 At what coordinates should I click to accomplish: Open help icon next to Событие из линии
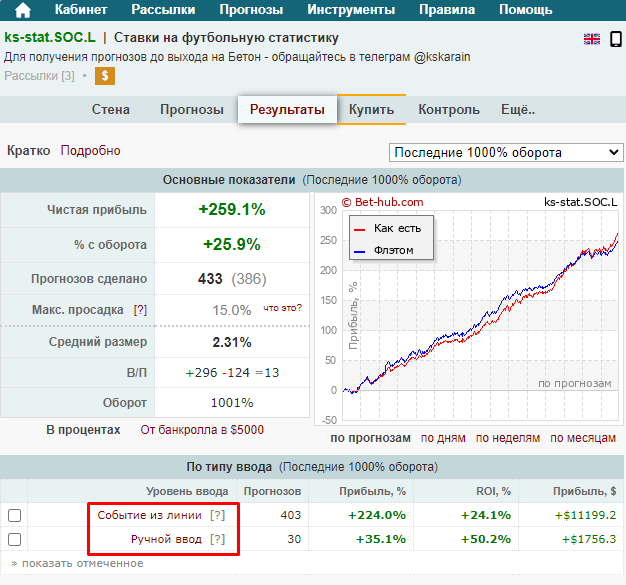pyautogui.click(x=217, y=515)
